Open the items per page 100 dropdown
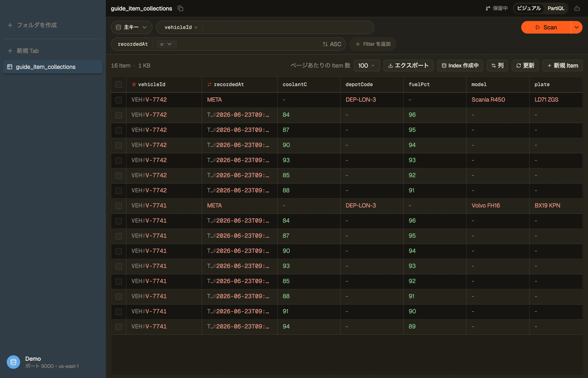The height and width of the screenshot is (378, 588). click(x=367, y=66)
